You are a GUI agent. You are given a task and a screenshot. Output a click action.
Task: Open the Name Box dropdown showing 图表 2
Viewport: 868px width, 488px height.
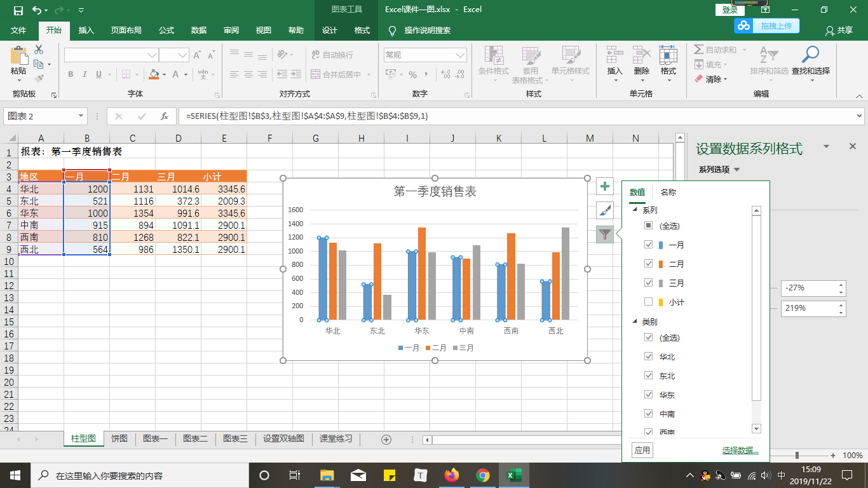81,116
